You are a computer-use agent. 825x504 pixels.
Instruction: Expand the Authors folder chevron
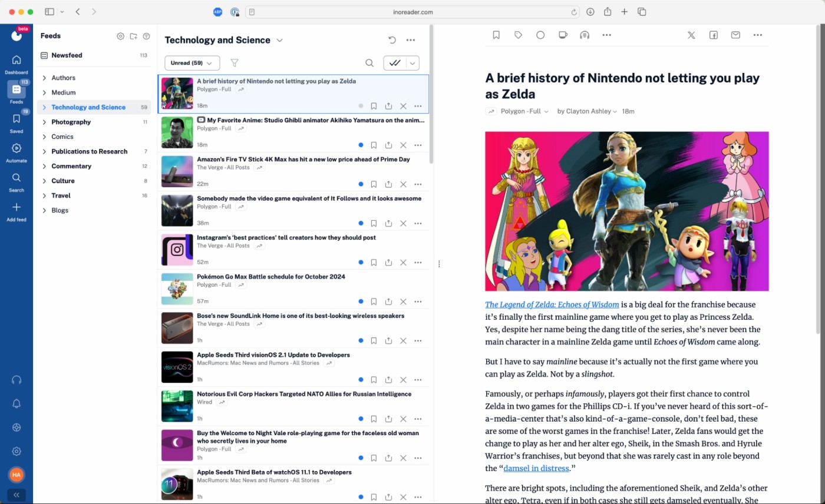pyautogui.click(x=44, y=78)
